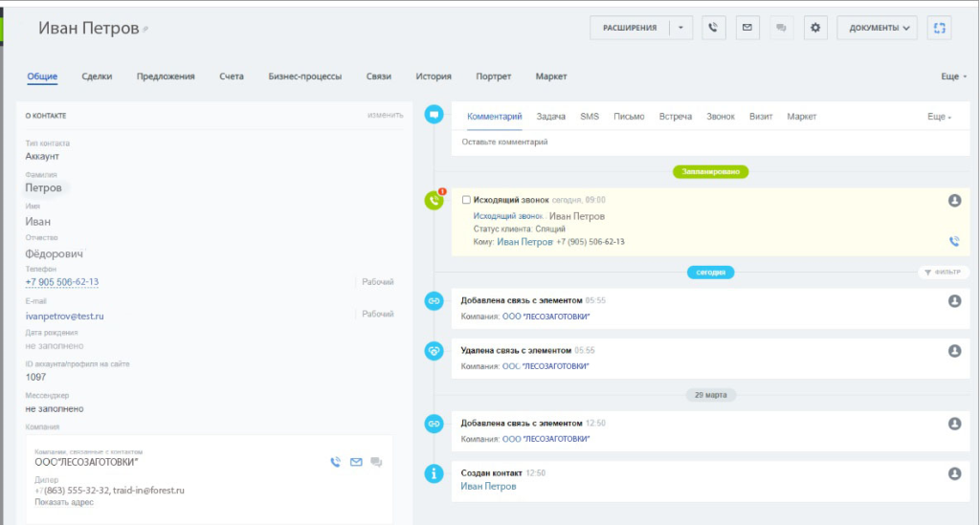Screen dimensions: 980x525
Task: Expand the arrow next to Расширения button
Action: tap(679, 28)
